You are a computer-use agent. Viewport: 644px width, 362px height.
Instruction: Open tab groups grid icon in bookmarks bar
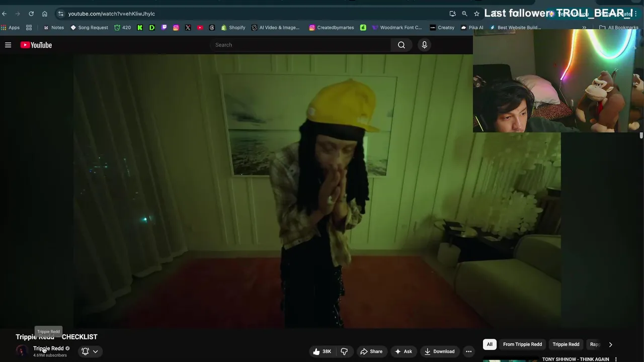29,28
